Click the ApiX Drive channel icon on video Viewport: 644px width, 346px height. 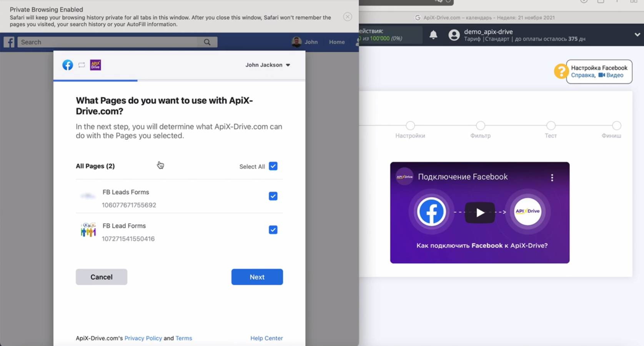404,177
